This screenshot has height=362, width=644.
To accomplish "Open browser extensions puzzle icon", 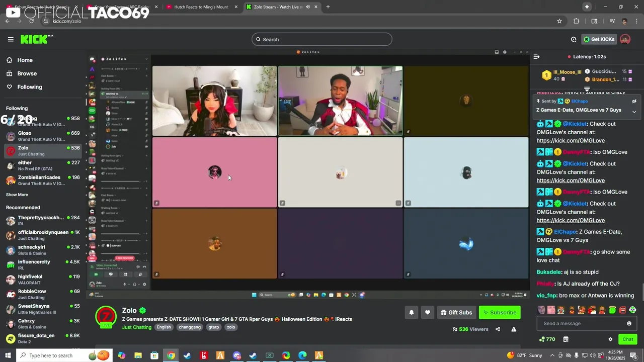I will tap(577, 21).
